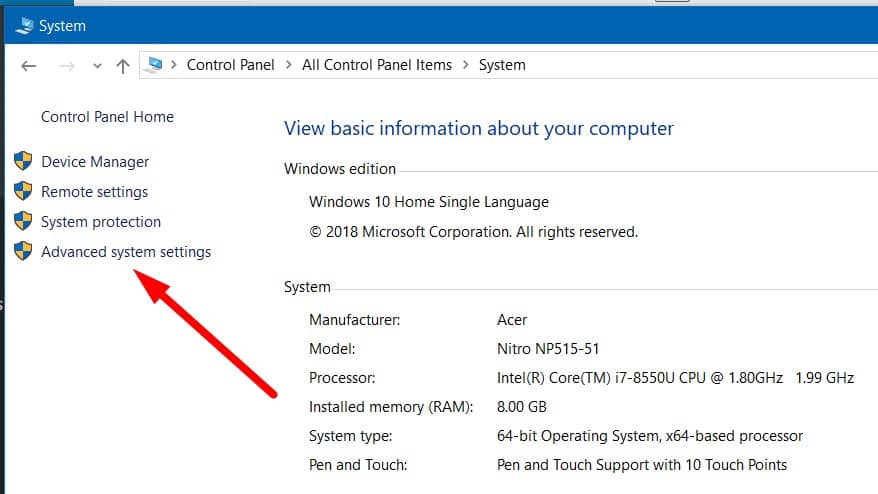Click the 'Windows edition' section label
Image resolution: width=878 pixels, height=494 pixels.
click(x=340, y=169)
